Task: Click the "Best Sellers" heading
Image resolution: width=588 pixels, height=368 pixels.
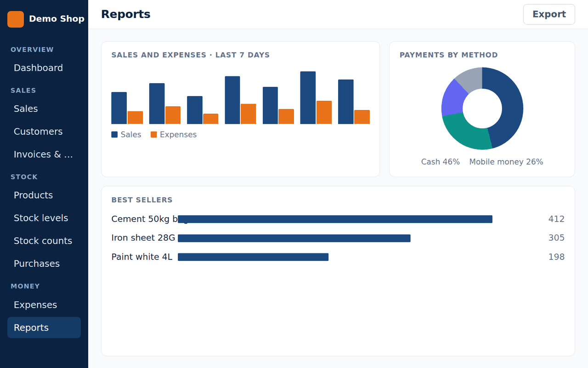Action: pyautogui.click(x=142, y=200)
